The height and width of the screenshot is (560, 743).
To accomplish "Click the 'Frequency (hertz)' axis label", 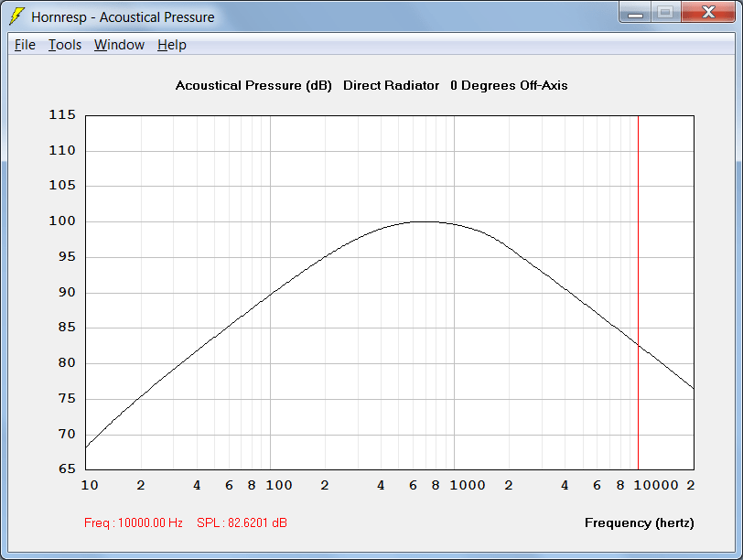I will pyautogui.click(x=640, y=523).
